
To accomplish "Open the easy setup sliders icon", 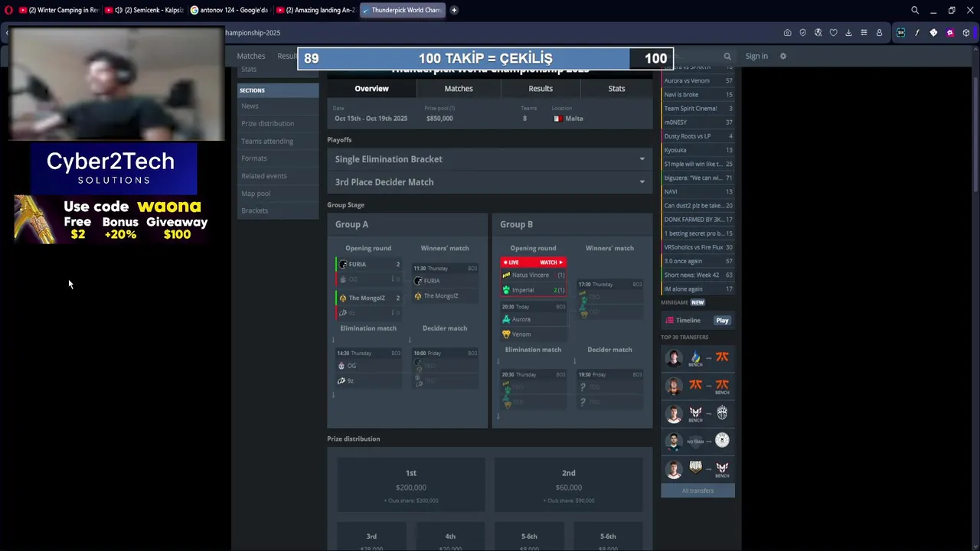I will pos(864,33).
